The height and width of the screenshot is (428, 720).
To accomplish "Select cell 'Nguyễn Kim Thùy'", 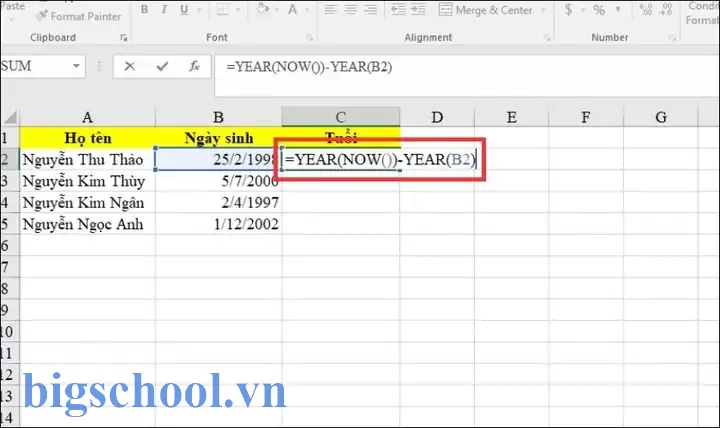I will point(88,181).
